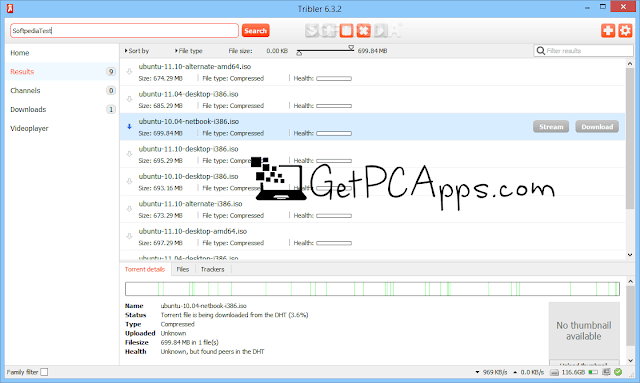This screenshot has height=383, width=640.
Task: Switch to the Files tab
Action: pyautogui.click(x=183, y=269)
